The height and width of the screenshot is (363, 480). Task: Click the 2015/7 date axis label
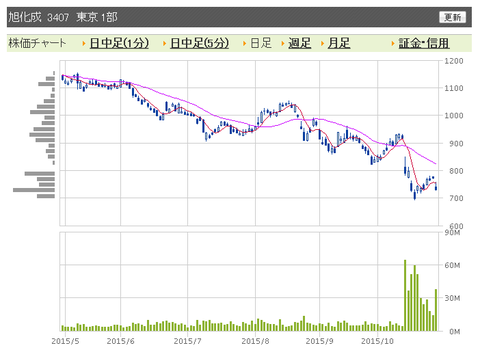[x=187, y=341]
